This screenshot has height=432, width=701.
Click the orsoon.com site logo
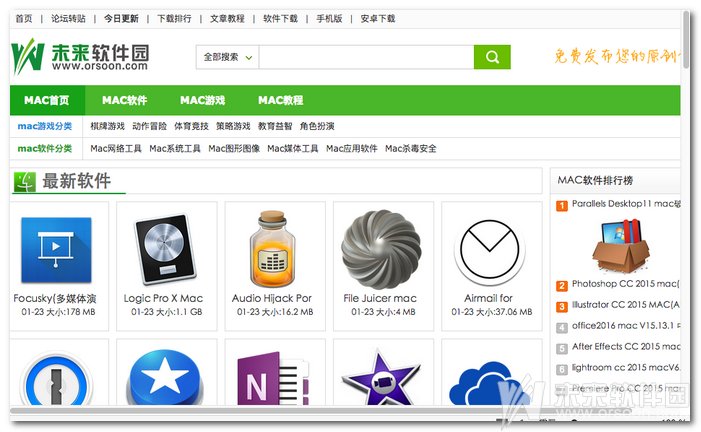click(80, 57)
